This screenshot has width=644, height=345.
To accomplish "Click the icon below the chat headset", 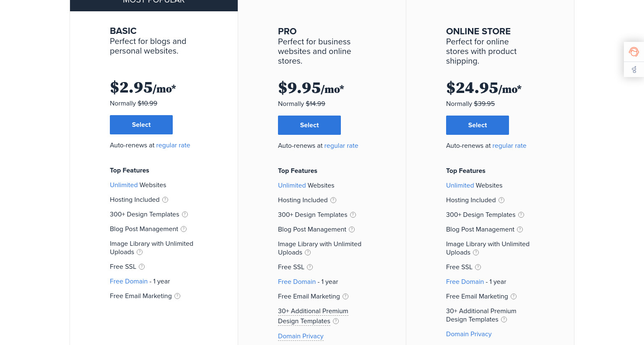I will 634,70.
